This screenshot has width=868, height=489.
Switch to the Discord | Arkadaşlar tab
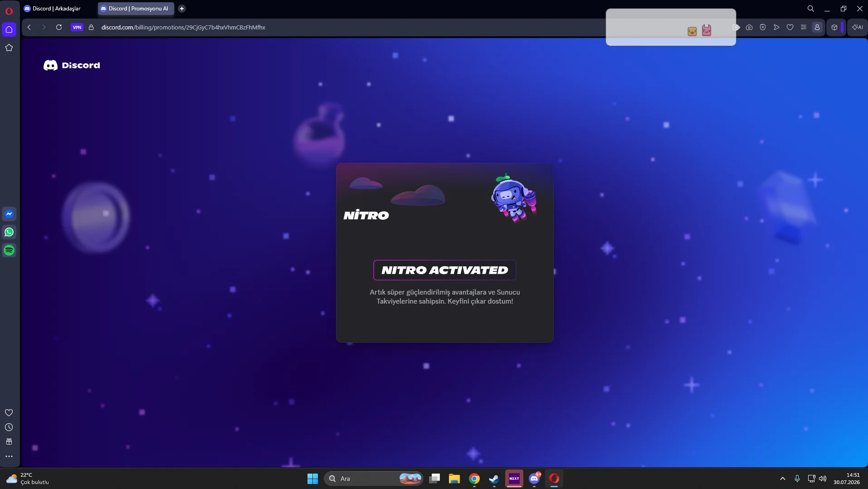point(57,9)
